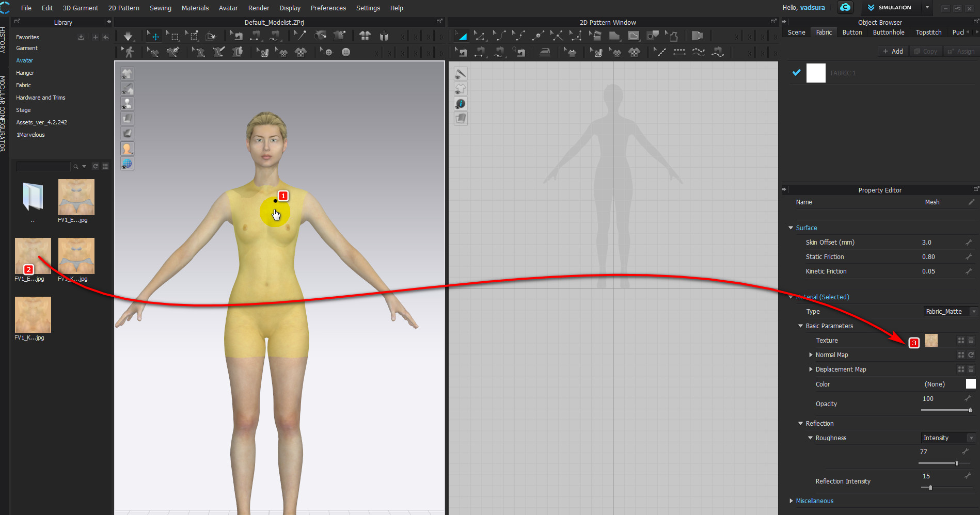Expand the Normal Map parameters
The height and width of the screenshot is (515, 980).
pyautogui.click(x=811, y=355)
